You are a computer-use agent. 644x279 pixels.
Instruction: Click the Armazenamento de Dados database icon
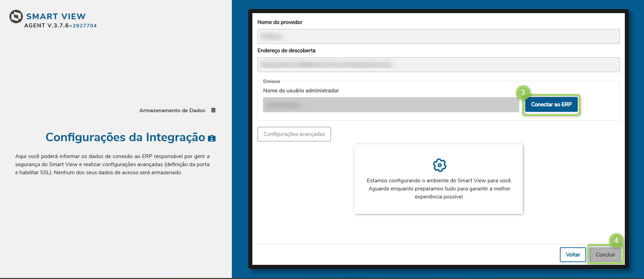(x=213, y=110)
